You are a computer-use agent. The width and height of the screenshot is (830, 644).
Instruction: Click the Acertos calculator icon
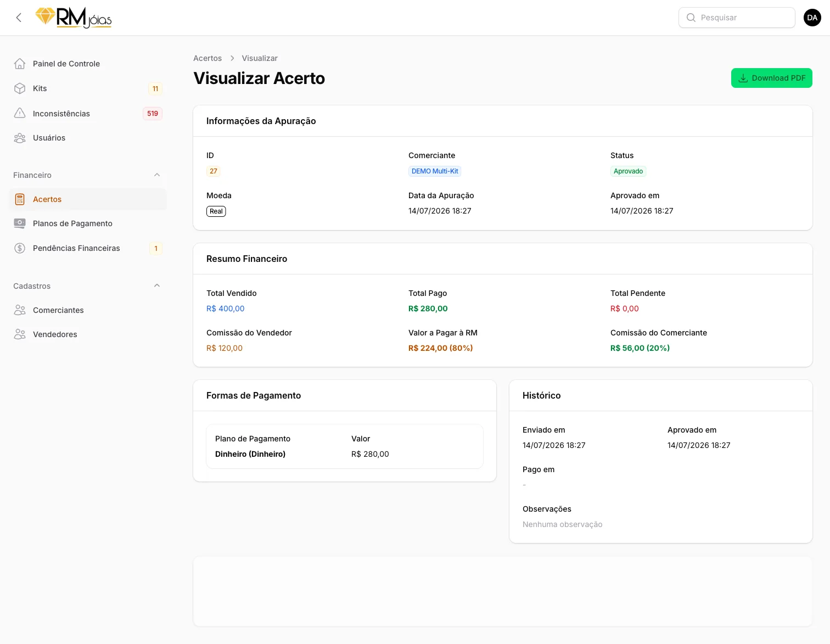[20, 199]
